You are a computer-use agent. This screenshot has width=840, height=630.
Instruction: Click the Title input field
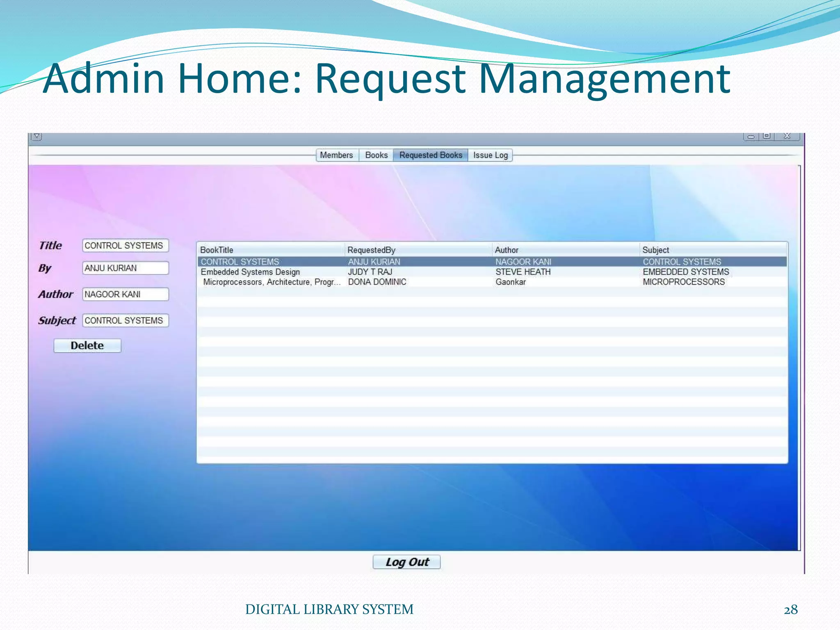pyautogui.click(x=125, y=246)
